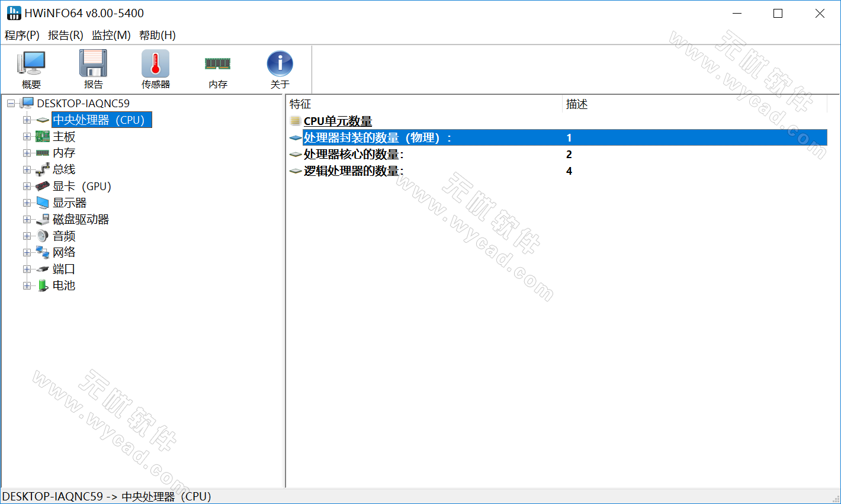841x504 pixels.
Task: Click the GPU icon beside 显卡（GPU）
Action: click(41, 186)
